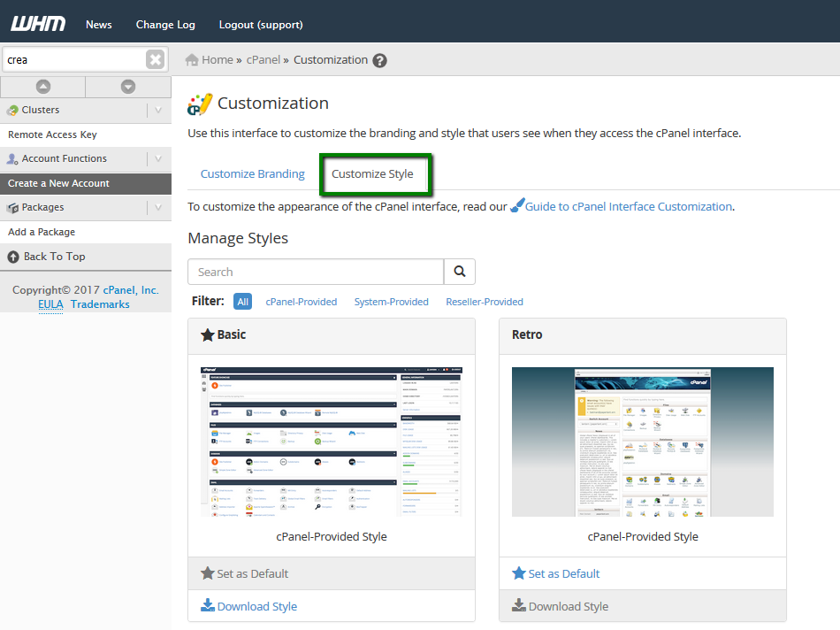Screen dimensions: 840x630
Task: Click the magnifier search button
Action: pyautogui.click(x=460, y=272)
